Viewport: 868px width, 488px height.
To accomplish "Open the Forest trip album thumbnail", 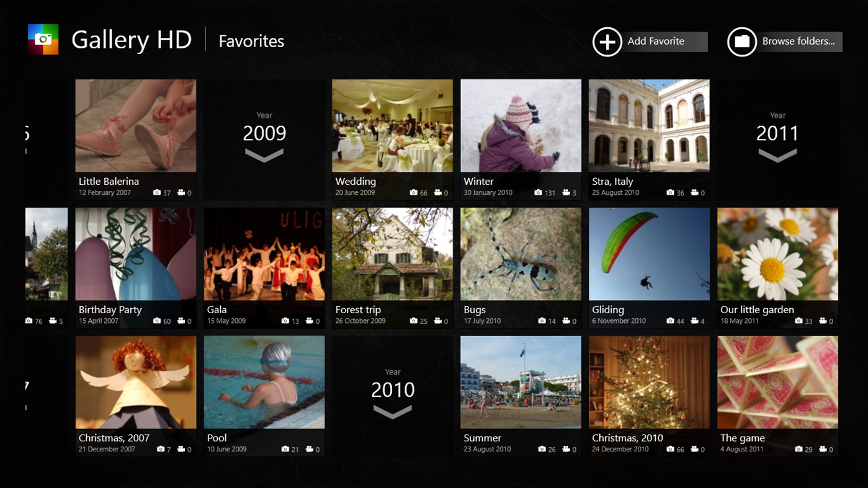I will pyautogui.click(x=392, y=254).
